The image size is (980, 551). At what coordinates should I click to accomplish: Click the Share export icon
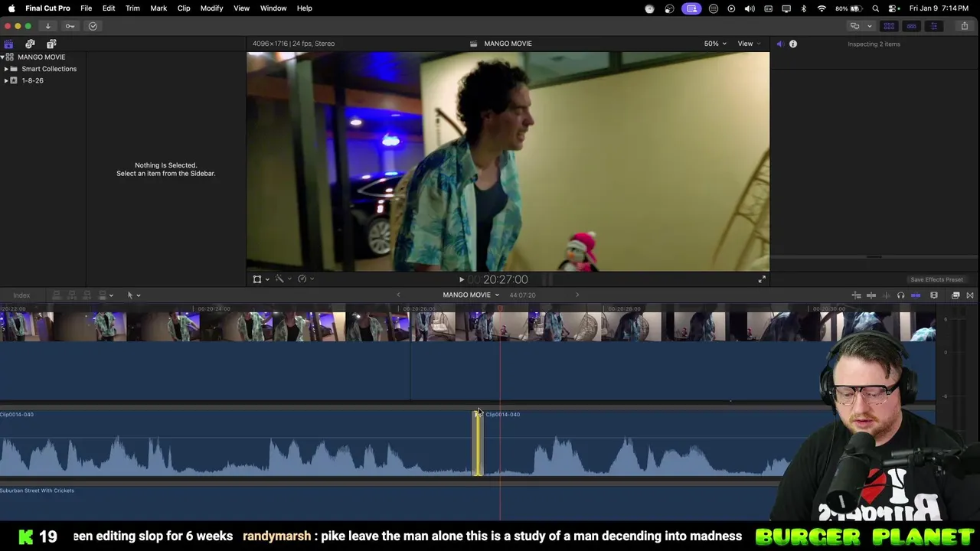point(964,26)
